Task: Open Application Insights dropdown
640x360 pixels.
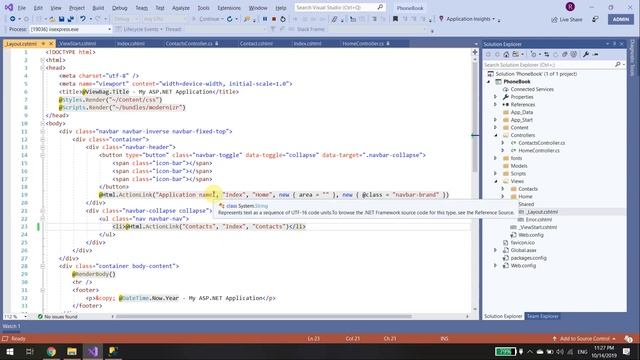Action: [x=493, y=19]
